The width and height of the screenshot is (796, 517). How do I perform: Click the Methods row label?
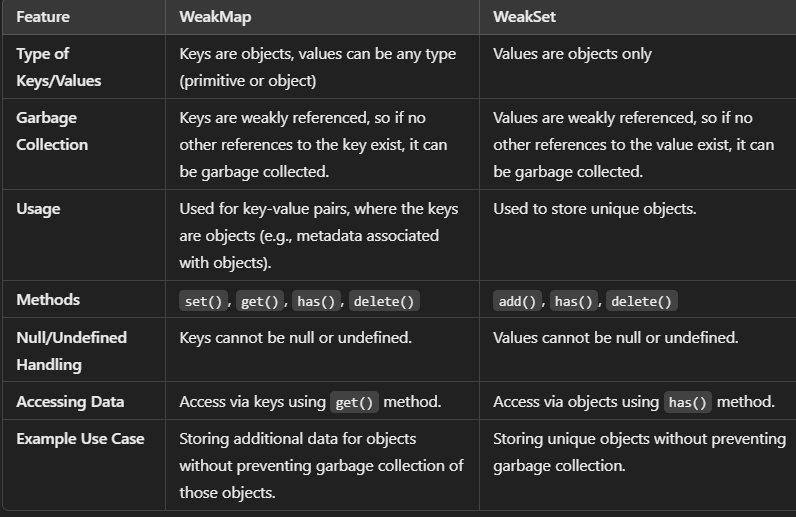48,300
